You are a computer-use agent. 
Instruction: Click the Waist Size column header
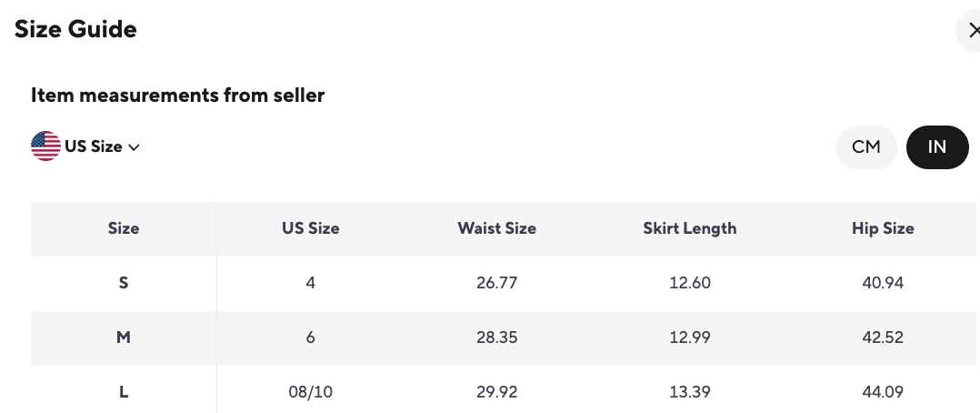click(x=496, y=228)
